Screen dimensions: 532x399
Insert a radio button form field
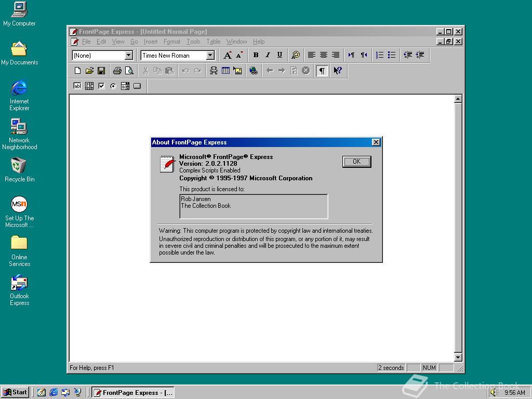point(113,86)
